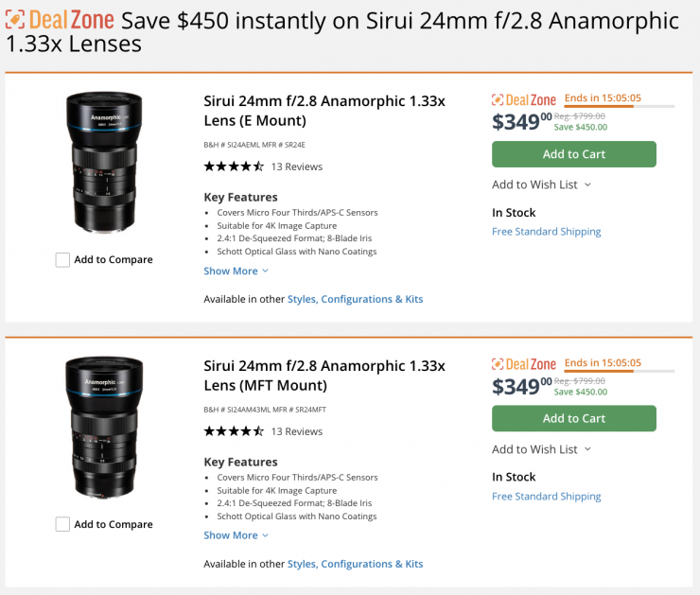The height and width of the screenshot is (595, 700).
Task: Click the star rating of the E Mount lens
Action: [x=234, y=166]
